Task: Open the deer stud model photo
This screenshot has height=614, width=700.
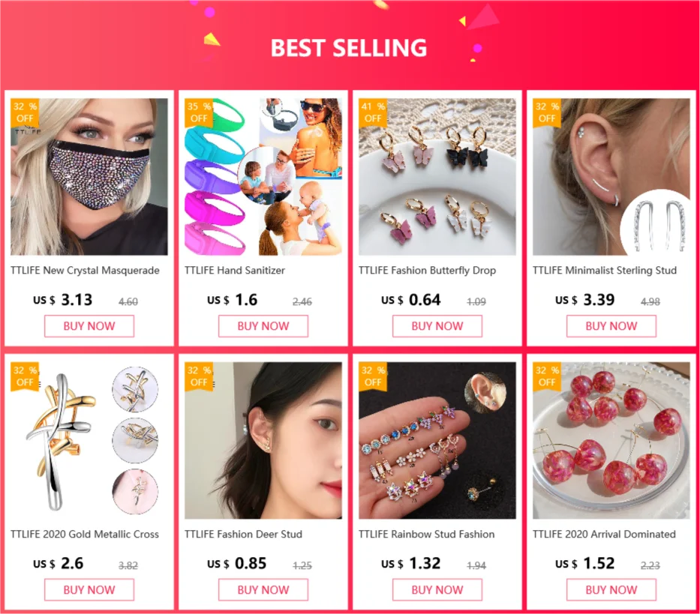Action: tap(263, 440)
